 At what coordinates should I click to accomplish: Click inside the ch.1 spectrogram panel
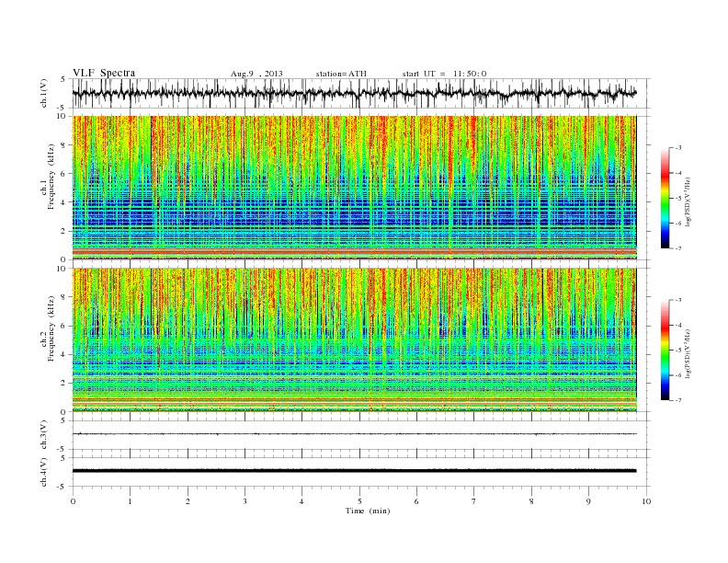point(354,188)
